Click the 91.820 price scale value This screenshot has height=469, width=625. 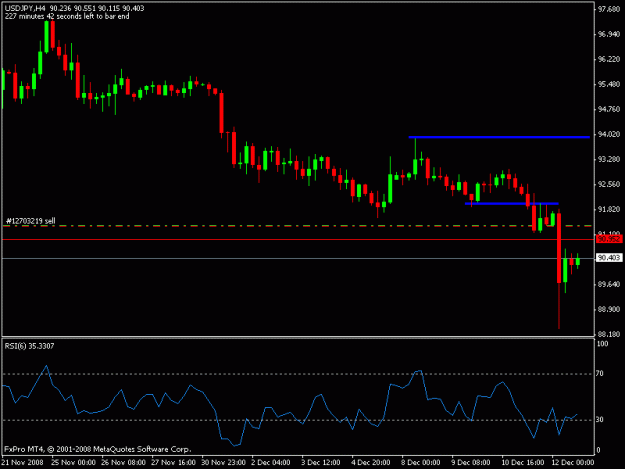609,209
